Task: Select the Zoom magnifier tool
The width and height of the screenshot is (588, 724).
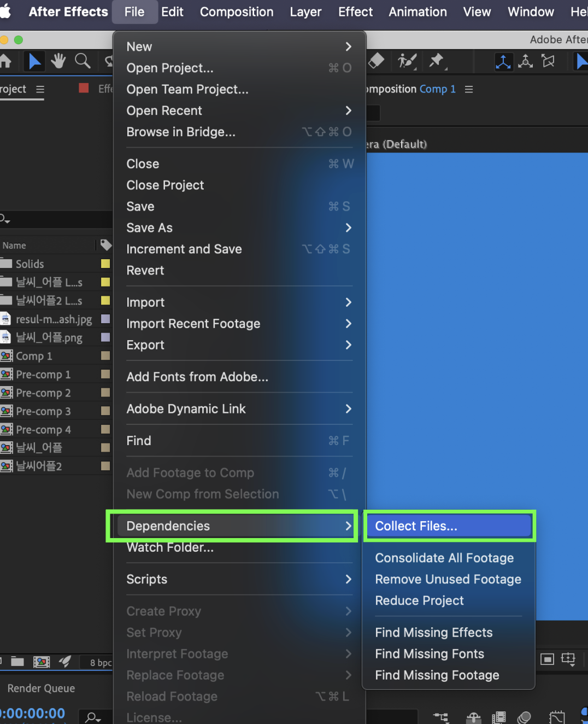Action: [83, 61]
